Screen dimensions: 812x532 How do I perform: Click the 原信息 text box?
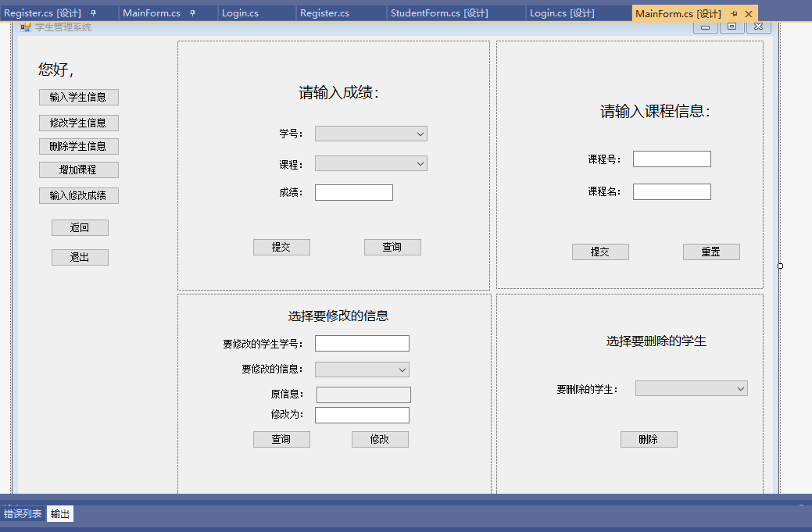(363, 395)
